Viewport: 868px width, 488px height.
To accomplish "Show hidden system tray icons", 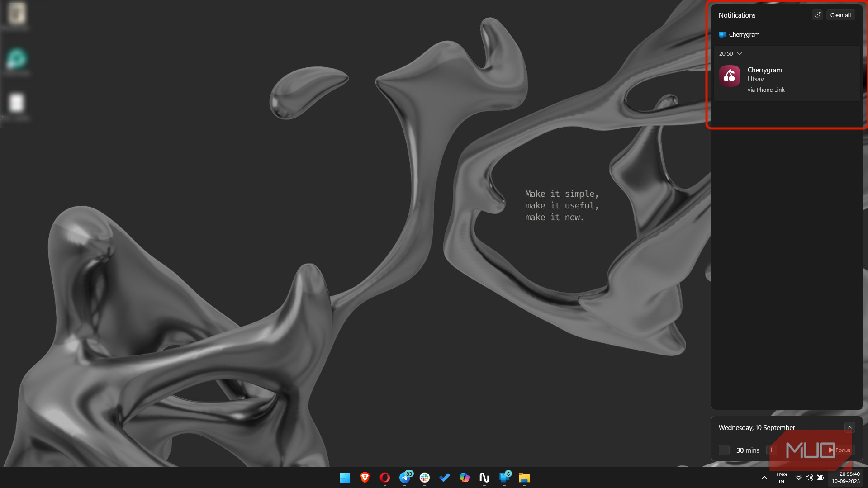I will [x=764, y=478].
